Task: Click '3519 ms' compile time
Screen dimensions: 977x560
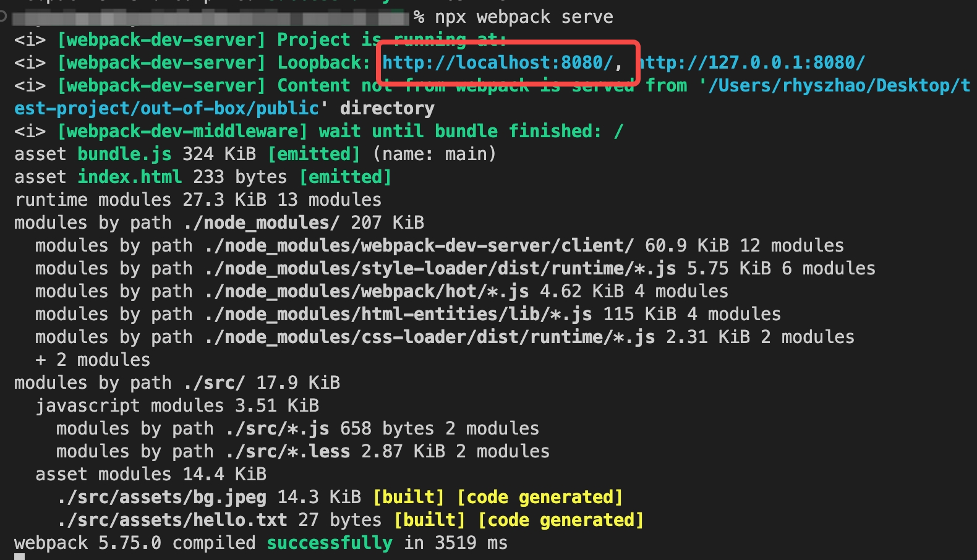Action: point(471,543)
